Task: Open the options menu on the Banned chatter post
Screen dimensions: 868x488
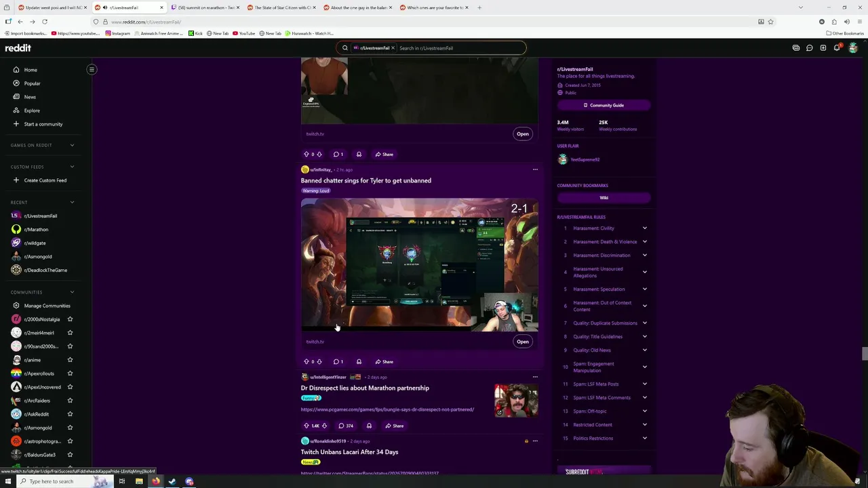Action: 535,169
